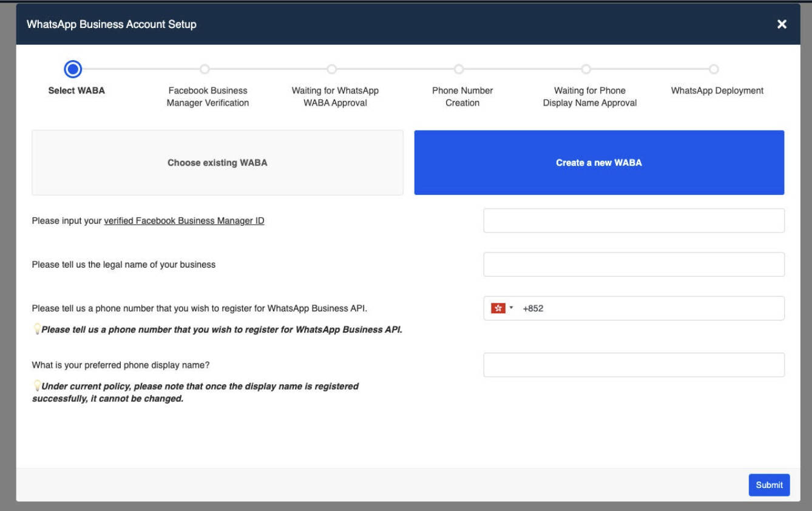Viewport: 812px width, 511px height.
Task: Select Create a new WABA option
Action: point(599,163)
